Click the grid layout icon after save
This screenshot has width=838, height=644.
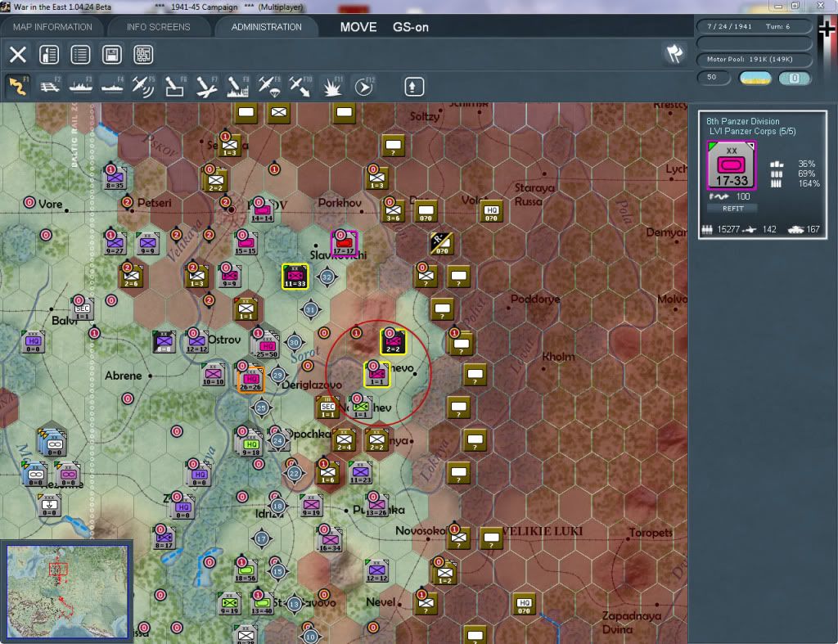(143, 55)
